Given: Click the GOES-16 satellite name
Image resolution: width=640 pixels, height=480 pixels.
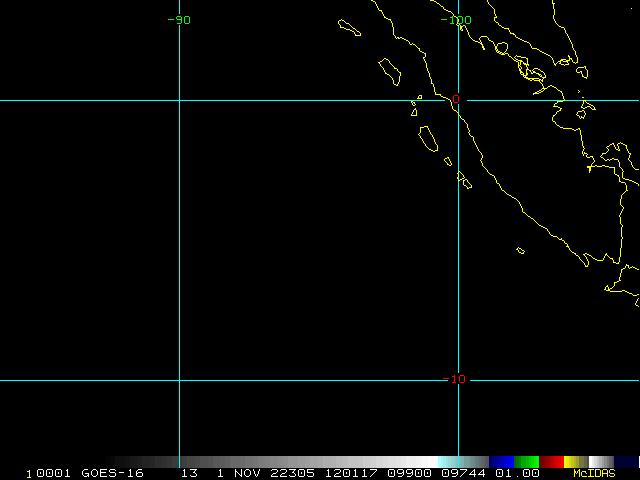Looking at the screenshot, I should [112, 473].
